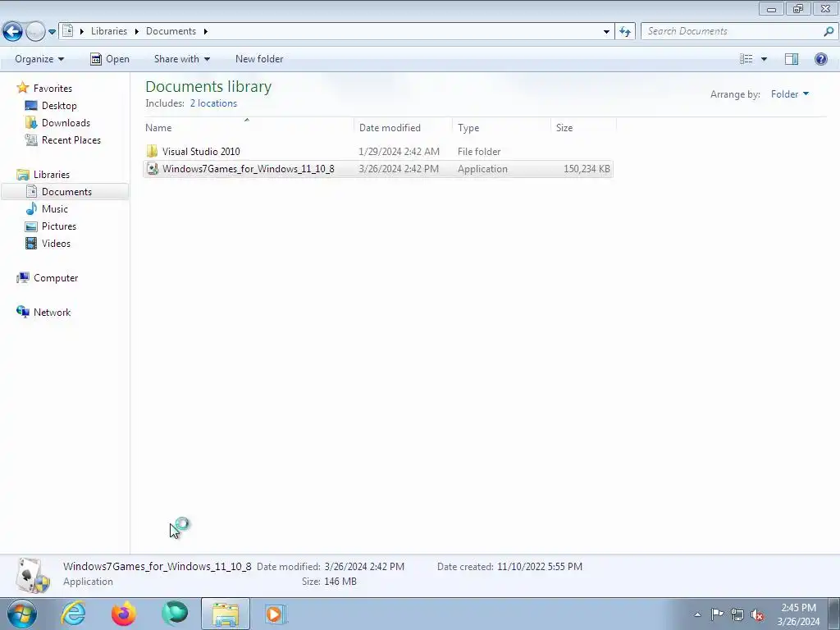This screenshot has height=630, width=840.
Task: Click the large cards icon in details pane
Action: tap(32, 575)
